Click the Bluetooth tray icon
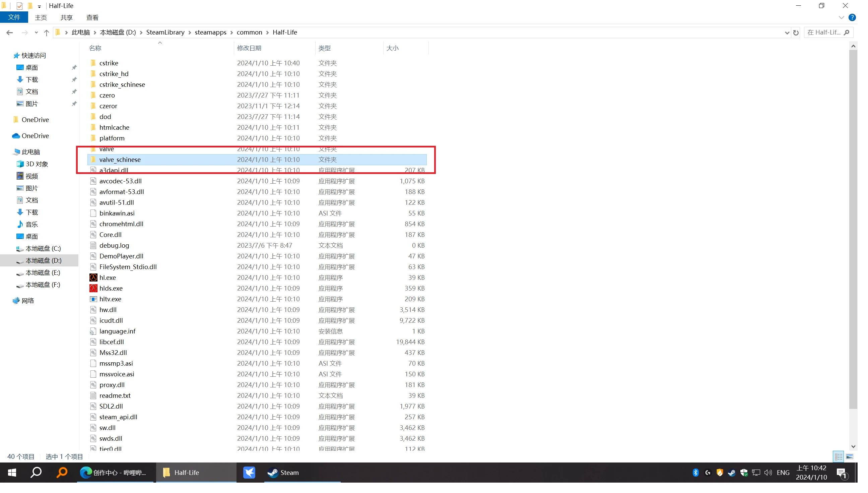The height and width of the screenshot is (493, 868). pos(695,473)
